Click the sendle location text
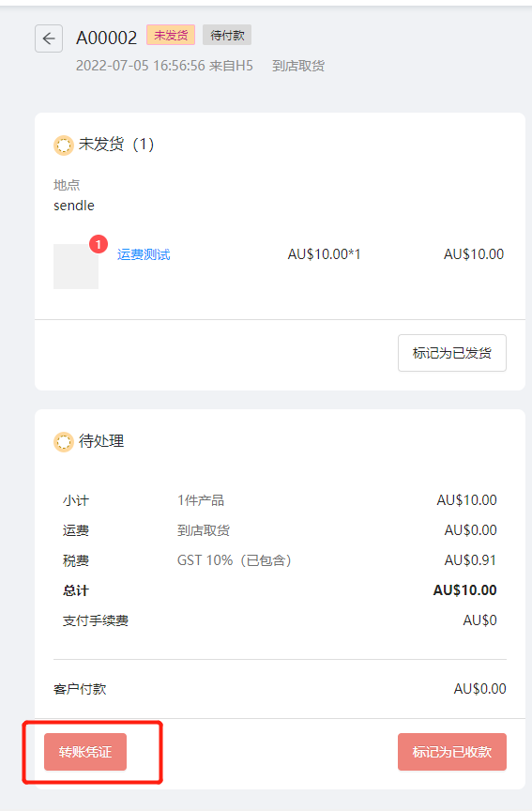The width and height of the screenshot is (532, 811). tap(74, 206)
